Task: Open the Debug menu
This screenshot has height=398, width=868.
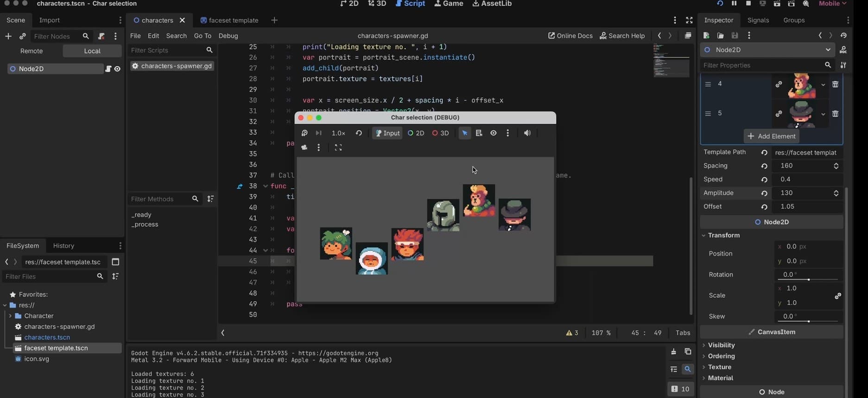Action: [x=228, y=36]
